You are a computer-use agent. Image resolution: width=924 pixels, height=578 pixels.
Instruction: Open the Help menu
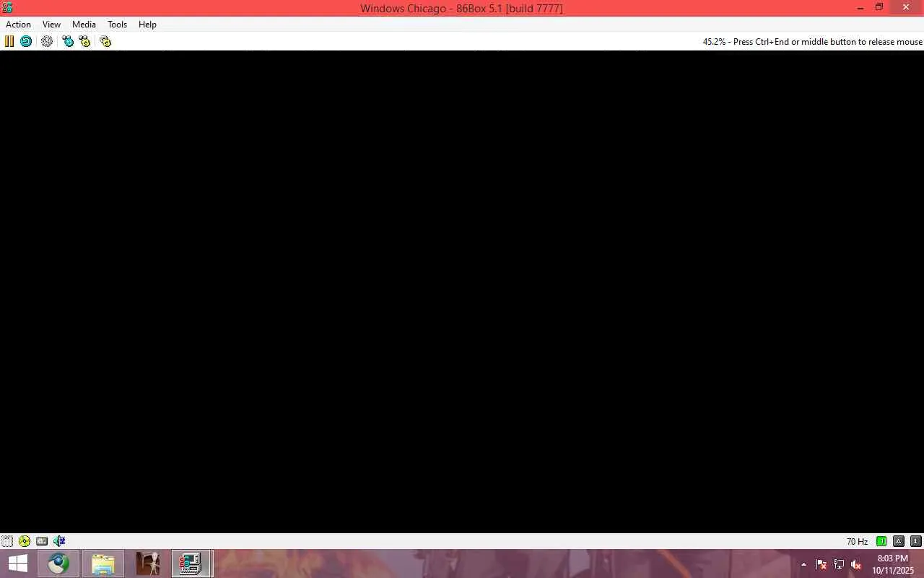(x=147, y=25)
